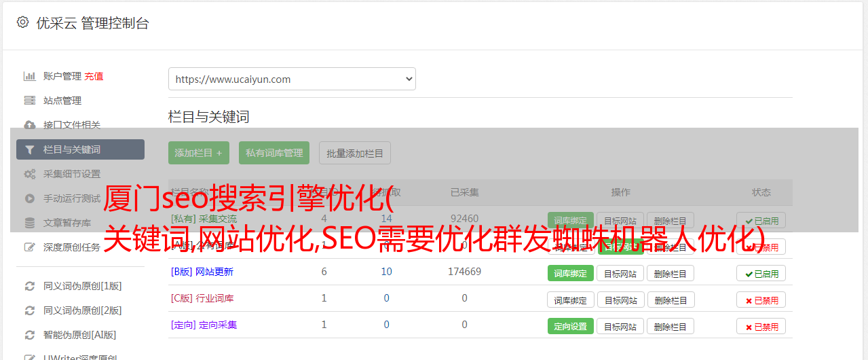Click 定向设置 for the 定向采集 row
This screenshot has width=868, height=360.
(x=571, y=326)
